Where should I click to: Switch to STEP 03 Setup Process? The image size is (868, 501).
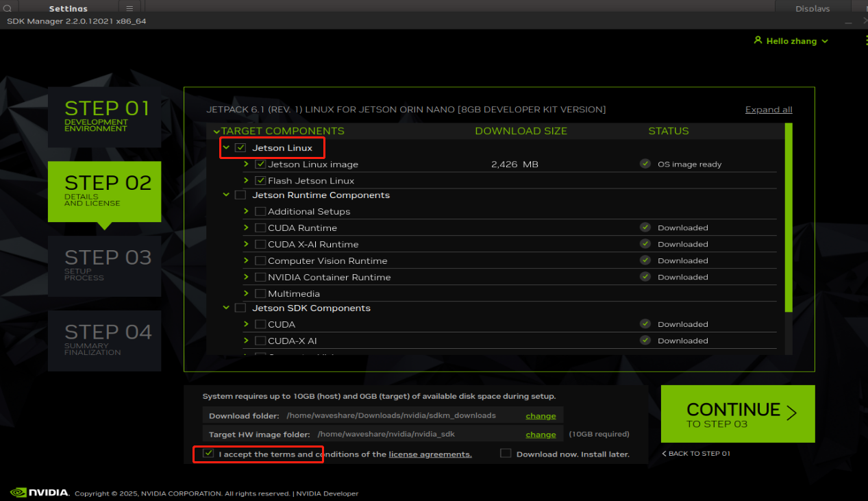pyautogui.click(x=104, y=267)
